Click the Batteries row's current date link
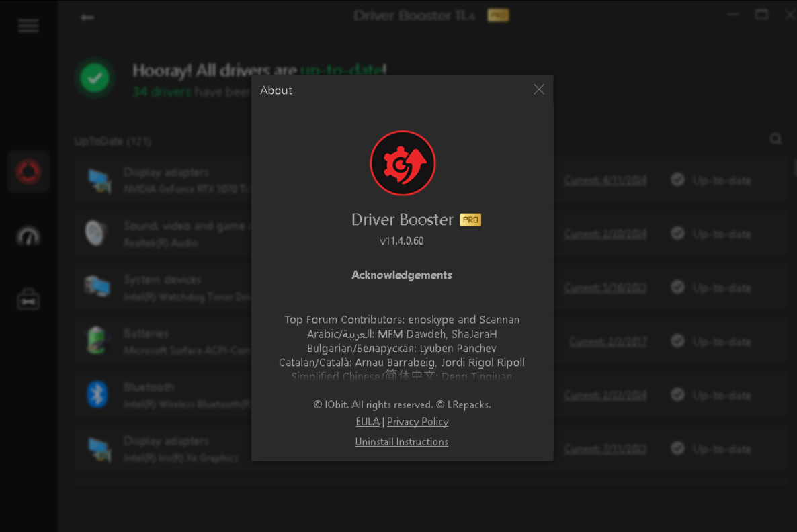Viewport: 797px width, 532px height. point(608,342)
